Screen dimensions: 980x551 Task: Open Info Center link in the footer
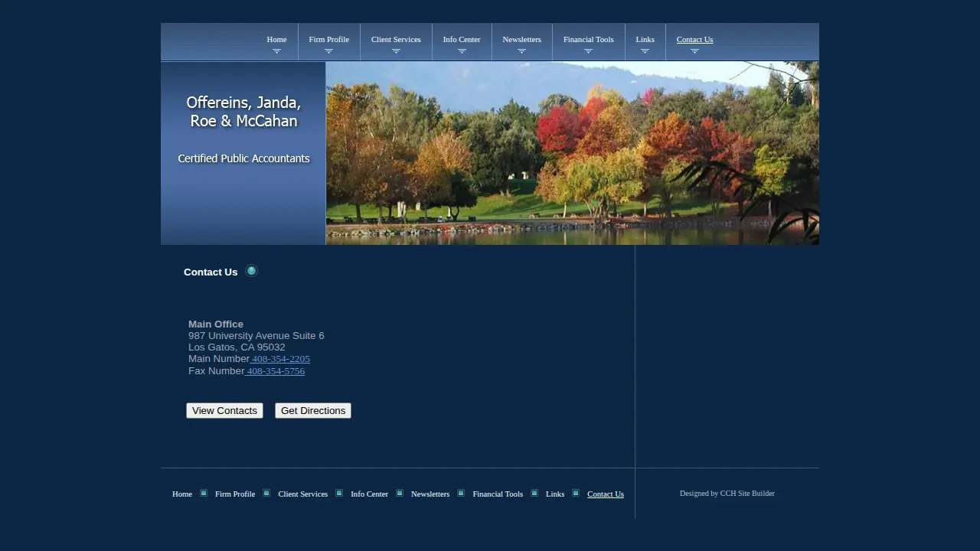tap(370, 494)
